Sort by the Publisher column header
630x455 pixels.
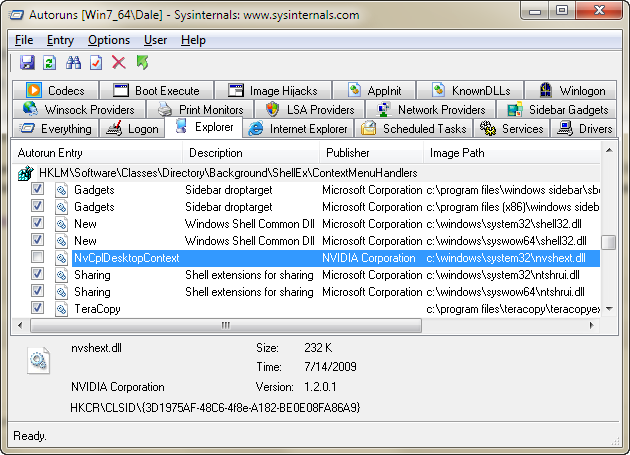(x=347, y=153)
